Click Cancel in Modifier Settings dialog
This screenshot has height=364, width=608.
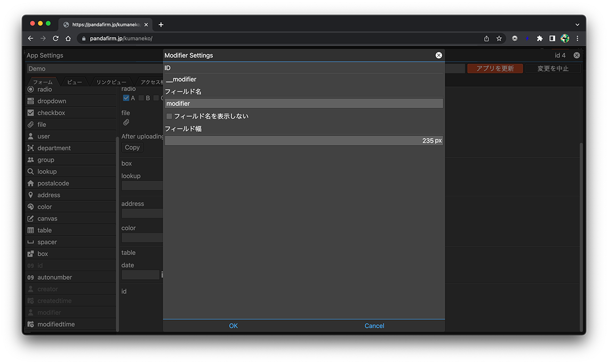(x=374, y=326)
